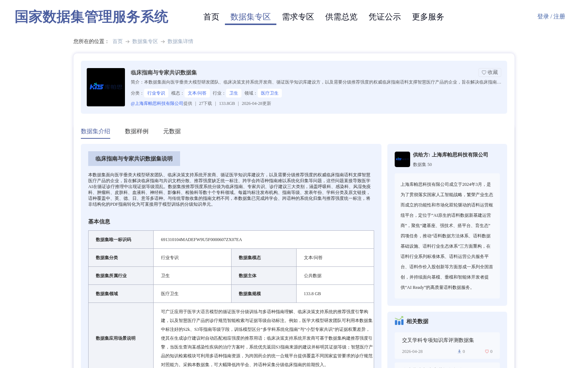Click the heart icon in 收藏 button
588x368 pixels.
tap(484, 72)
